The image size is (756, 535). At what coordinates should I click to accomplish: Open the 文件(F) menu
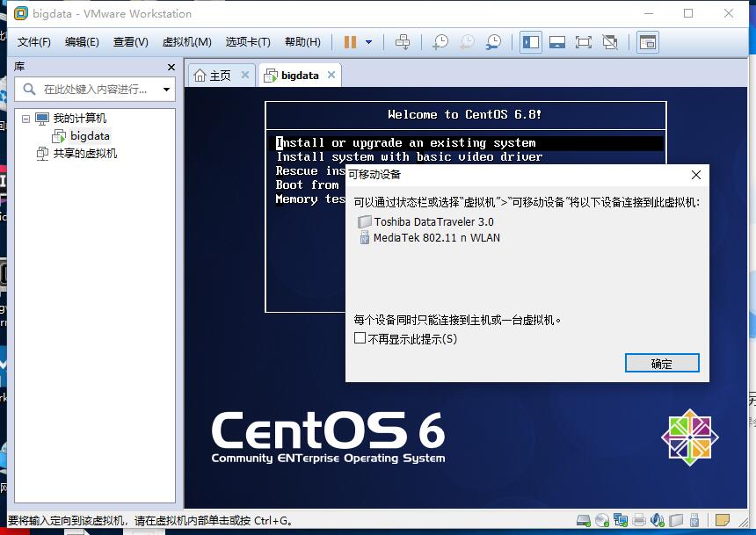click(x=33, y=42)
